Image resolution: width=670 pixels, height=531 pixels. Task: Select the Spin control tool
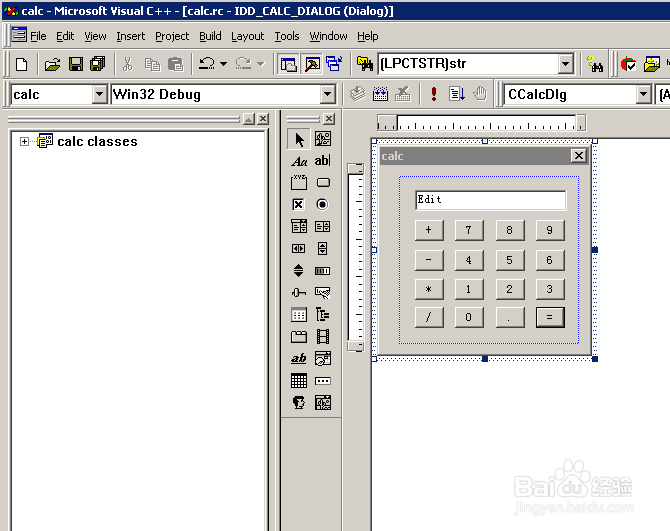pos(298,270)
